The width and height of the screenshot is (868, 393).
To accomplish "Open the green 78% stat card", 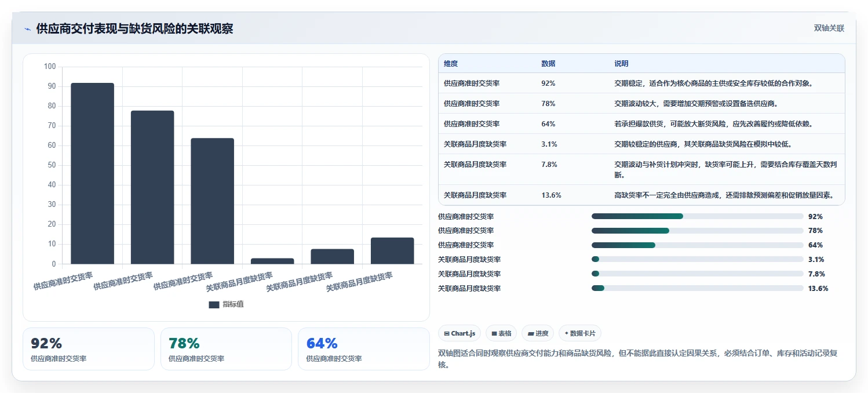I will [x=226, y=349].
